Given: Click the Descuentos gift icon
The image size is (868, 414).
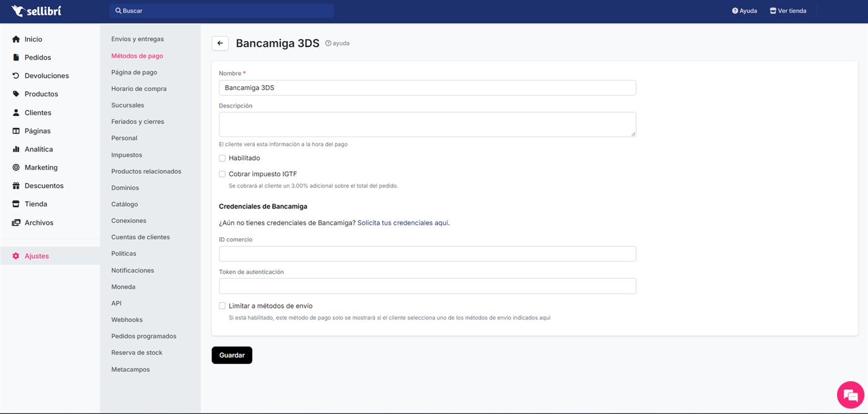Looking at the screenshot, I should pos(16,186).
